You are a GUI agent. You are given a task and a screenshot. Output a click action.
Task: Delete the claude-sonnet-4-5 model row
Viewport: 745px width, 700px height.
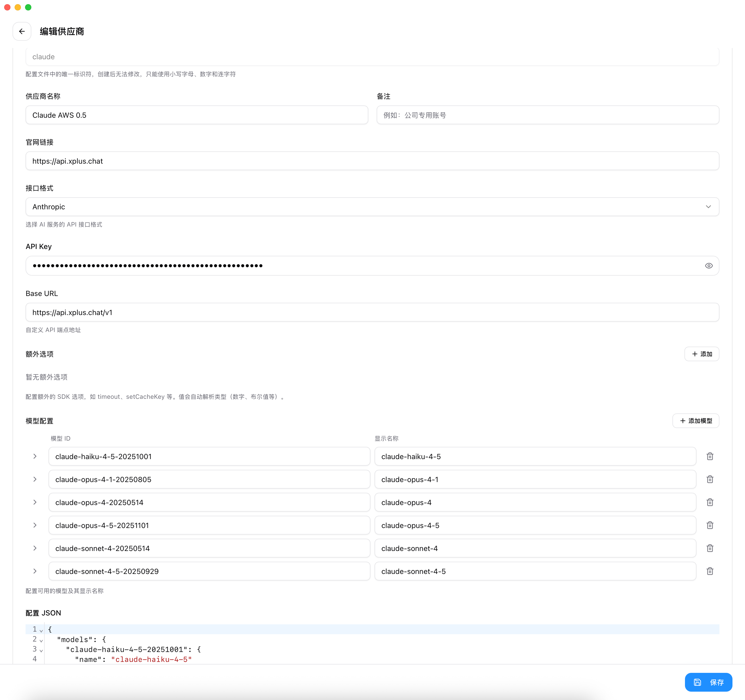click(710, 571)
